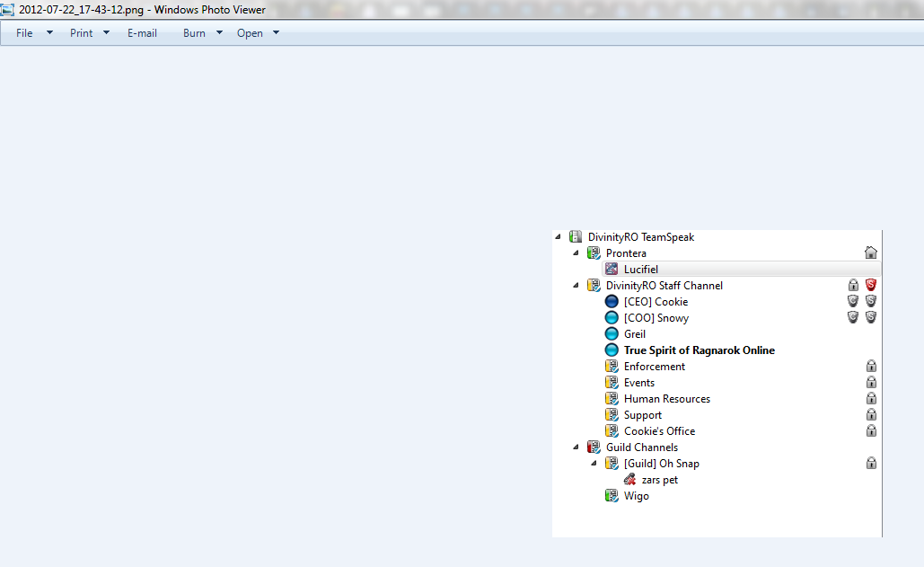924x567 pixels.
Task: Click the muted microphone icon beside zars pet
Action: point(629,480)
